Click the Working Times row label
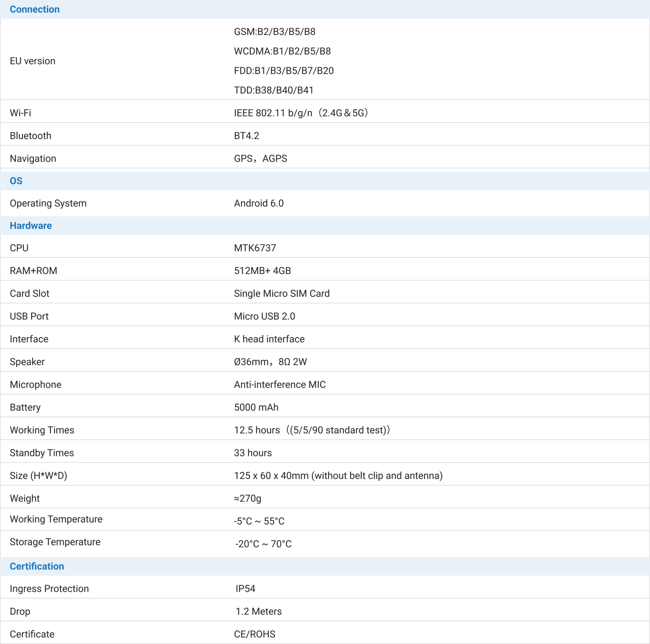 tap(42, 430)
